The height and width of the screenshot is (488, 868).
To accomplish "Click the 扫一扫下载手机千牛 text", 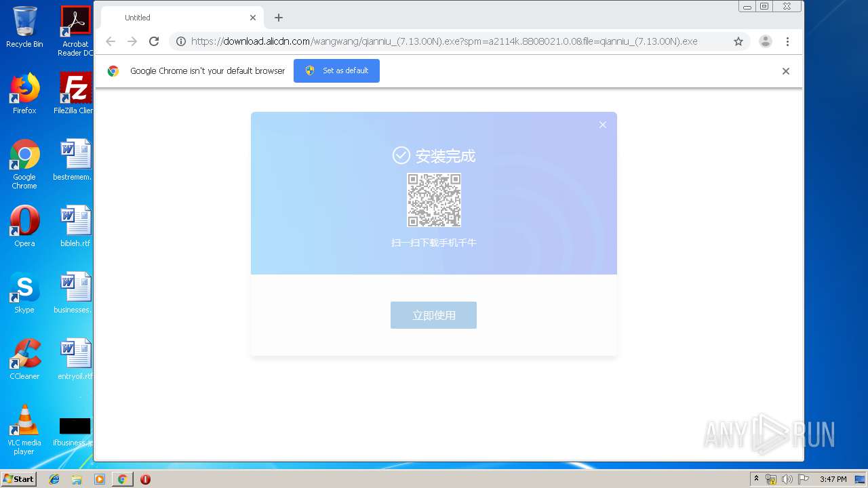I will [x=434, y=243].
